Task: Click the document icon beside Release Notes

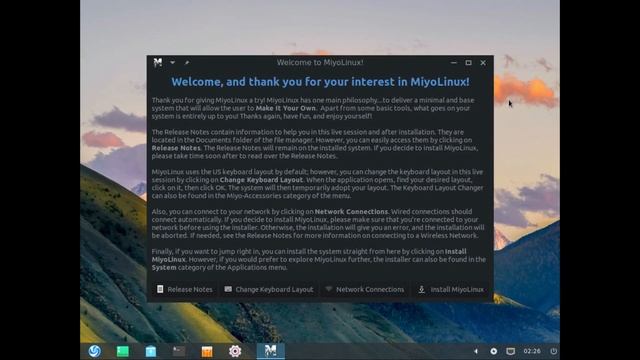Action: coord(160,289)
